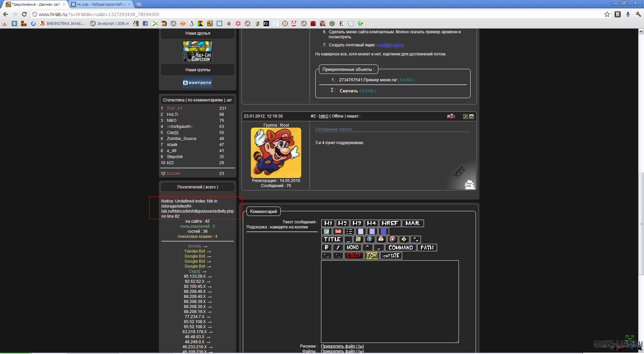
Task: Insert double quotation marks
Action: 326,256
